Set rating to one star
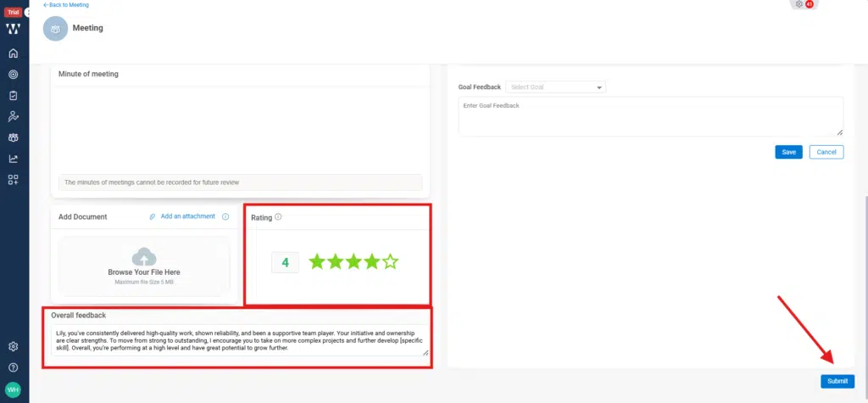This screenshot has width=868, height=403. (317, 262)
